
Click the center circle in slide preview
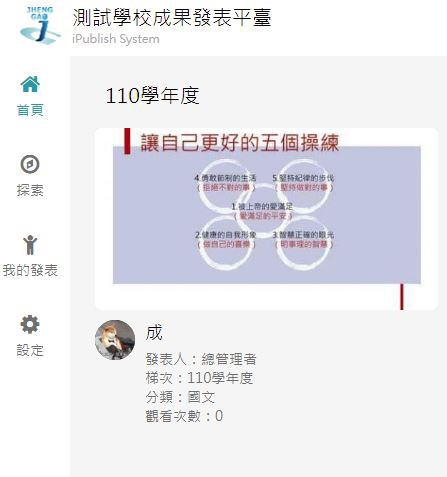263,211
